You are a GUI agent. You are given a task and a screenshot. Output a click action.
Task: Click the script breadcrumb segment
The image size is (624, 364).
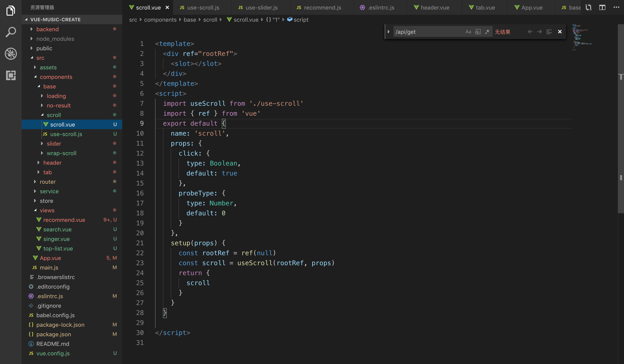click(x=298, y=19)
